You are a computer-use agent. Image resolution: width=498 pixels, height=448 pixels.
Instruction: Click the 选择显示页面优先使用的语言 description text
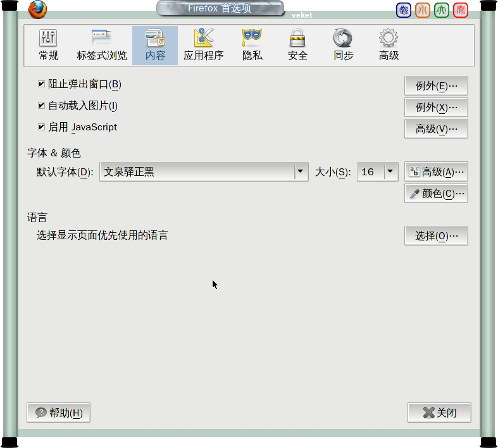pos(102,235)
